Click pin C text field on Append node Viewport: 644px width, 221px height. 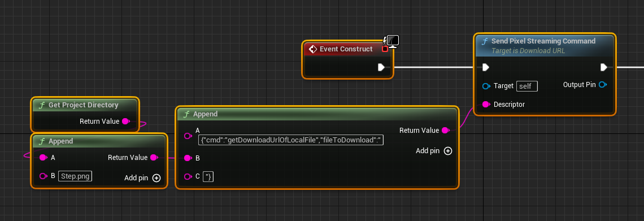pos(208,177)
